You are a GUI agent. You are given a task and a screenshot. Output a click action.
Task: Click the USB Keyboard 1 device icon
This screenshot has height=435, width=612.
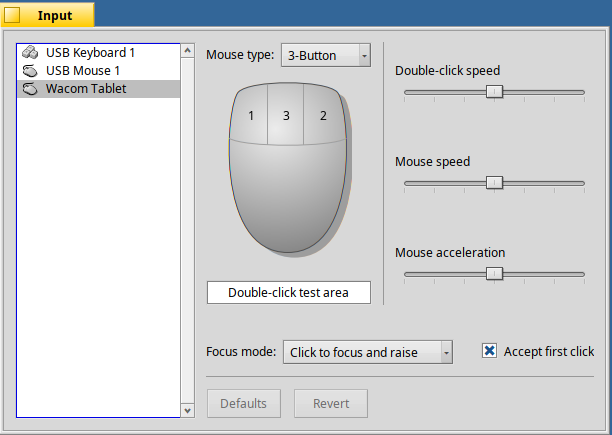point(30,52)
